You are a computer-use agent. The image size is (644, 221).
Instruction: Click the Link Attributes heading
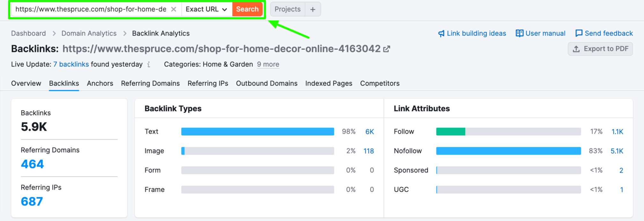pos(422,109)
